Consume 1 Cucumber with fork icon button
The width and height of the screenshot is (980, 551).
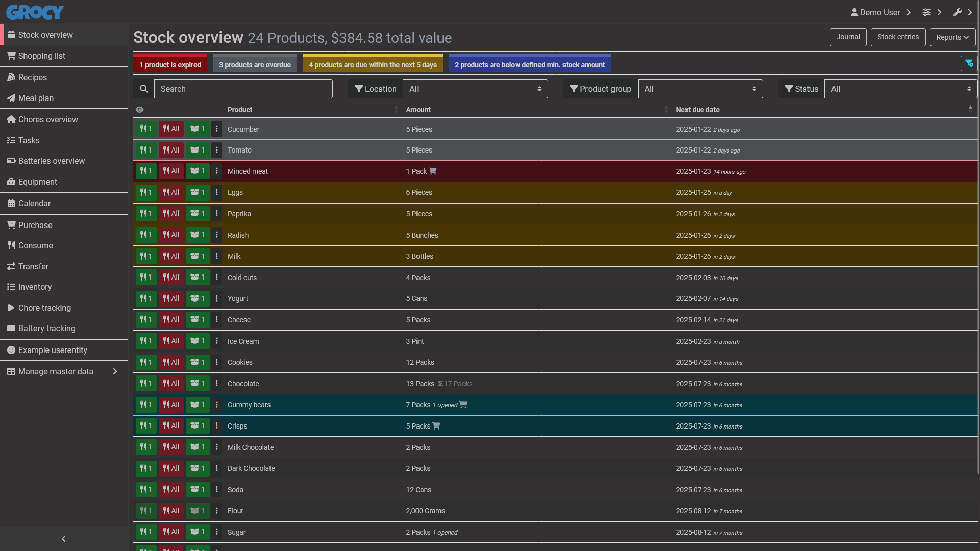tap(145, 129)
